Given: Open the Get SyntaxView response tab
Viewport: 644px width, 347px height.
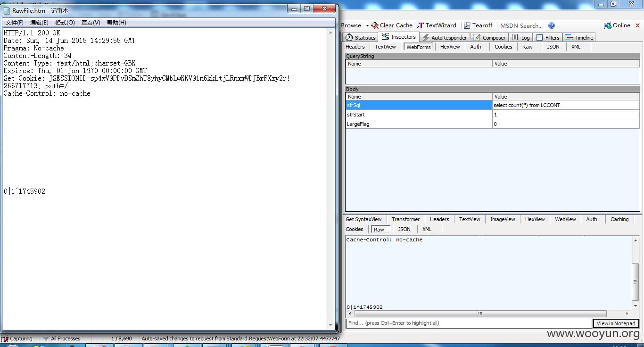Looking at the screenshot, I should (x=363, y=219).
